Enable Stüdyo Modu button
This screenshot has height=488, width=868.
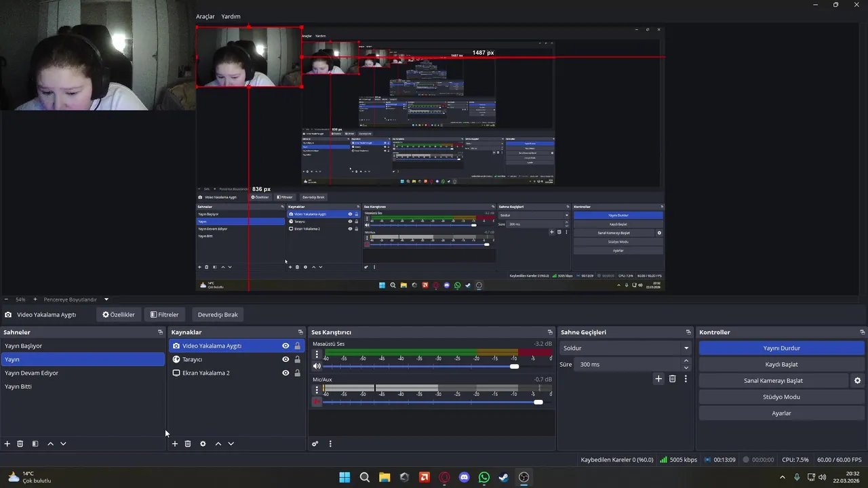(x=781, y=397)
